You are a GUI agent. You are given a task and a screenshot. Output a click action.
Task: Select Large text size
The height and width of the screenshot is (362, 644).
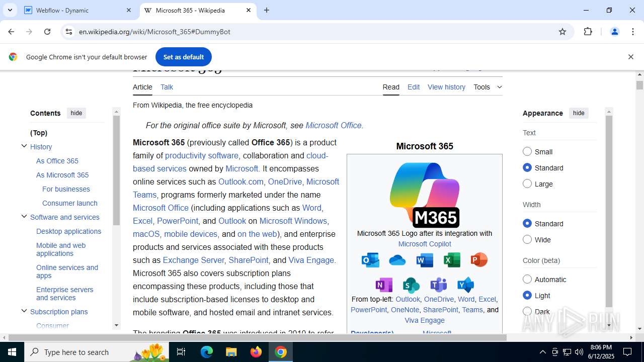[527, 184]
